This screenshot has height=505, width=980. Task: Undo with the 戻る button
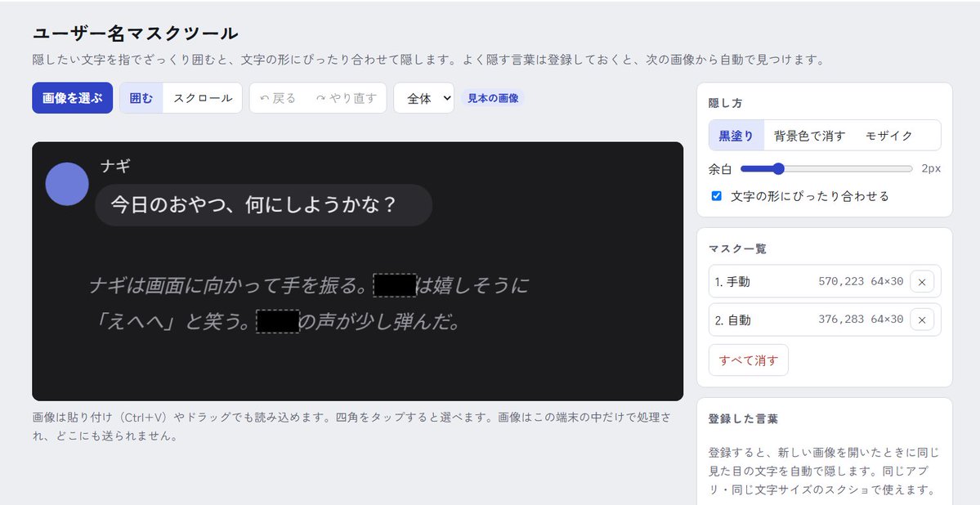[278, 98]
